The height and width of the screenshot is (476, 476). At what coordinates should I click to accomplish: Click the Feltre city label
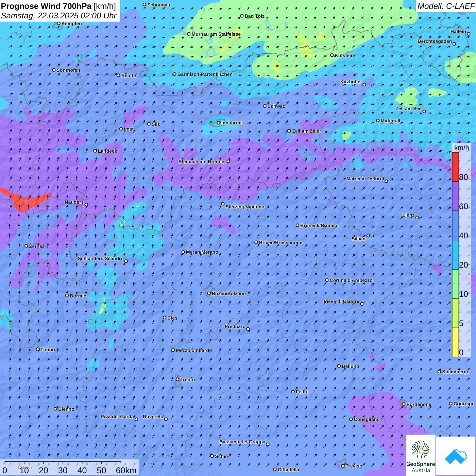302,392
